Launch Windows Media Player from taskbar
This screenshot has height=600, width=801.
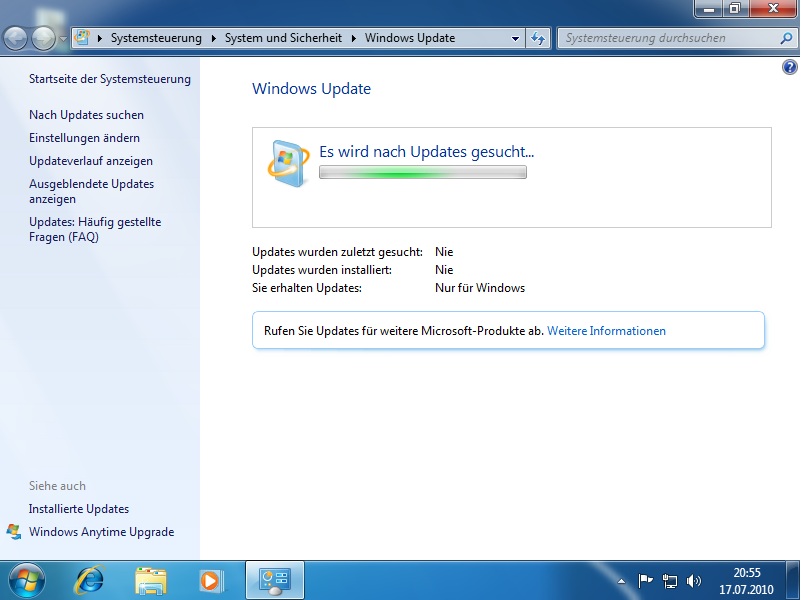(x=211, y=580)
